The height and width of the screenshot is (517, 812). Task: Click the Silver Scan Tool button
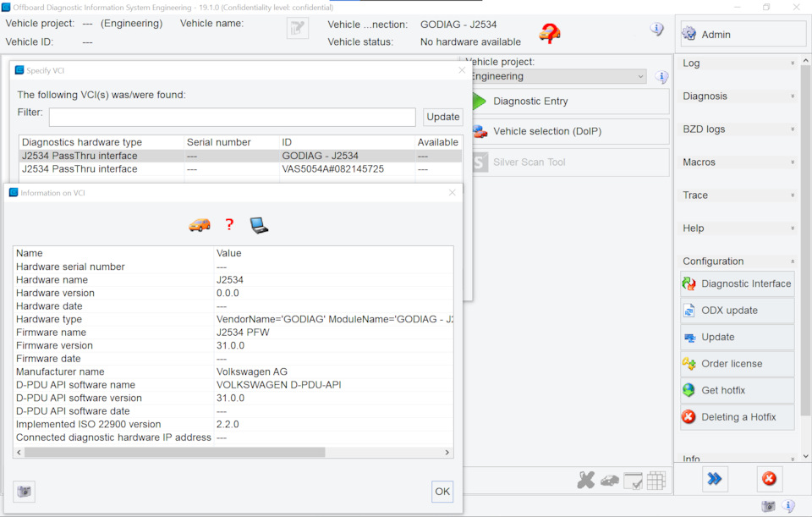[570, 162]
